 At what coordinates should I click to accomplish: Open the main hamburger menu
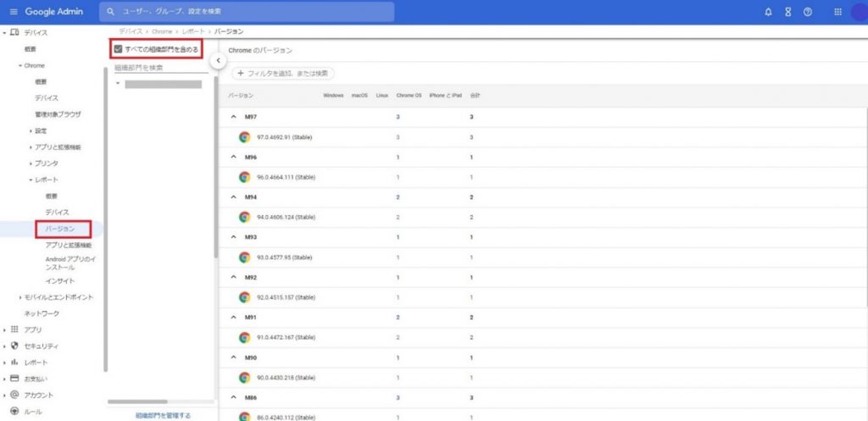(x=14, y=12)
